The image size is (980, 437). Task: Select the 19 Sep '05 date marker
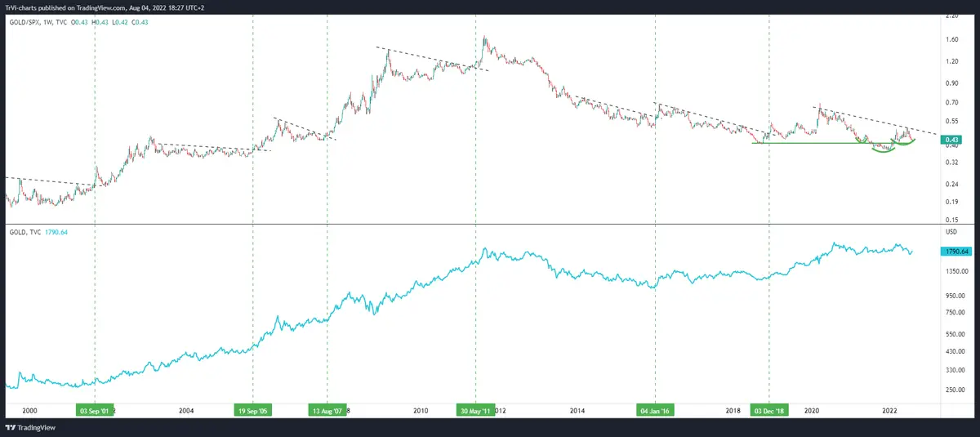(x=252, y=411)
